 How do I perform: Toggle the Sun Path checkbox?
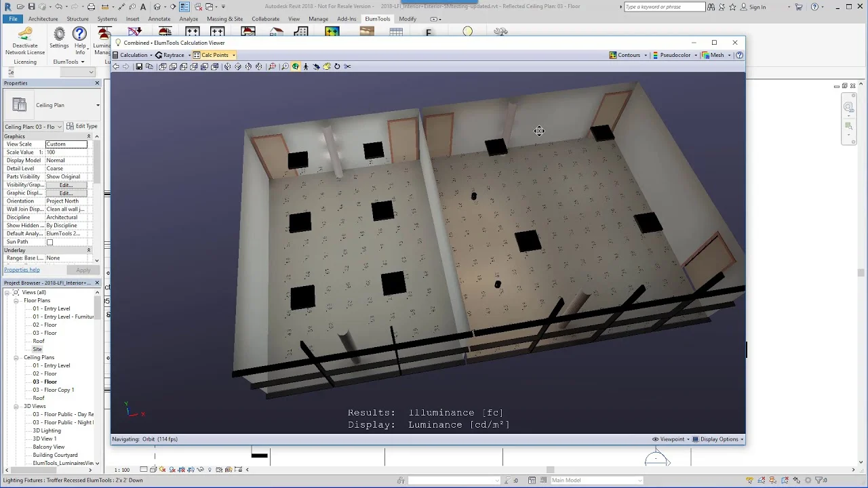(50, 242)
